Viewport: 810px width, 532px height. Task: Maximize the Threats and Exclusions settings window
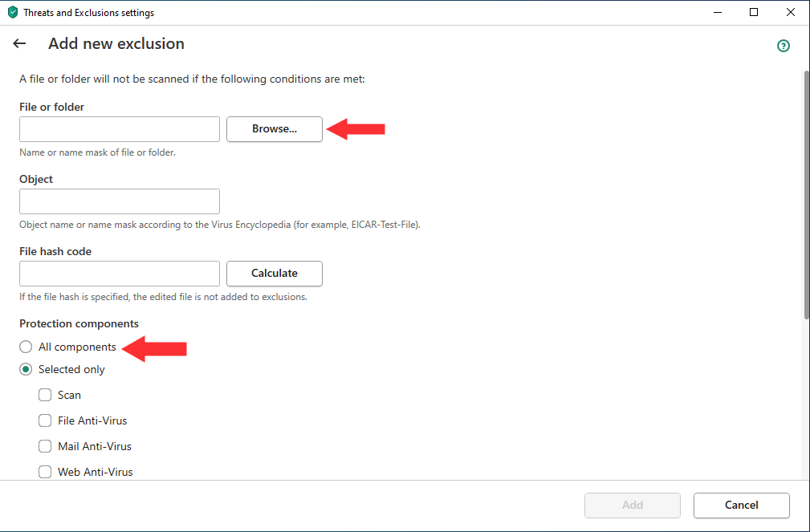point(754,12)
